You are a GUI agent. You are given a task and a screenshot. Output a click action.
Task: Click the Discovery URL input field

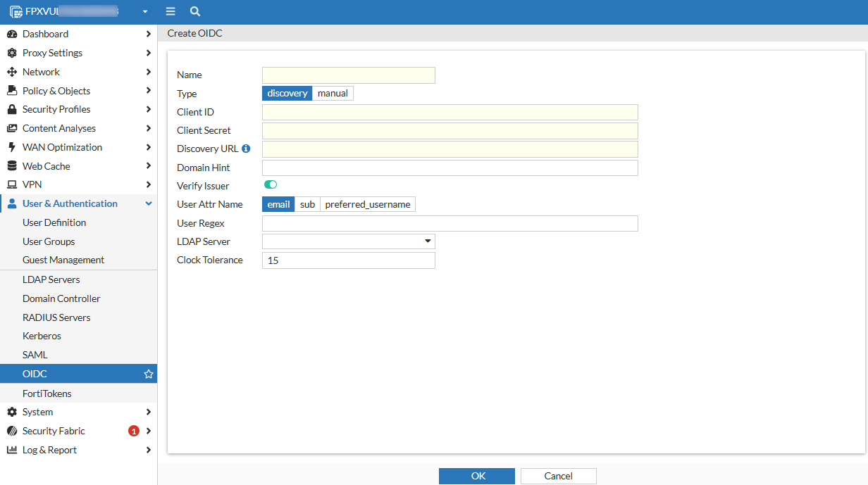point(450,149)
